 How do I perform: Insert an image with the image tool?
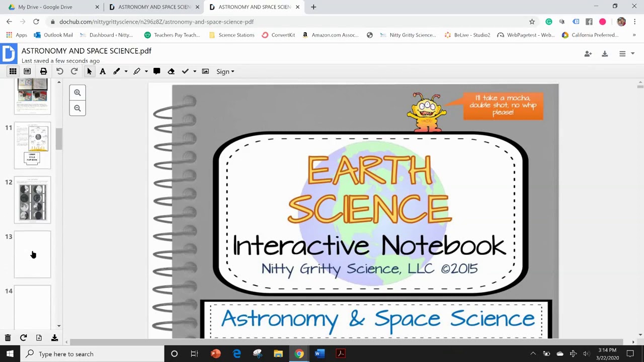coord(205,71)
